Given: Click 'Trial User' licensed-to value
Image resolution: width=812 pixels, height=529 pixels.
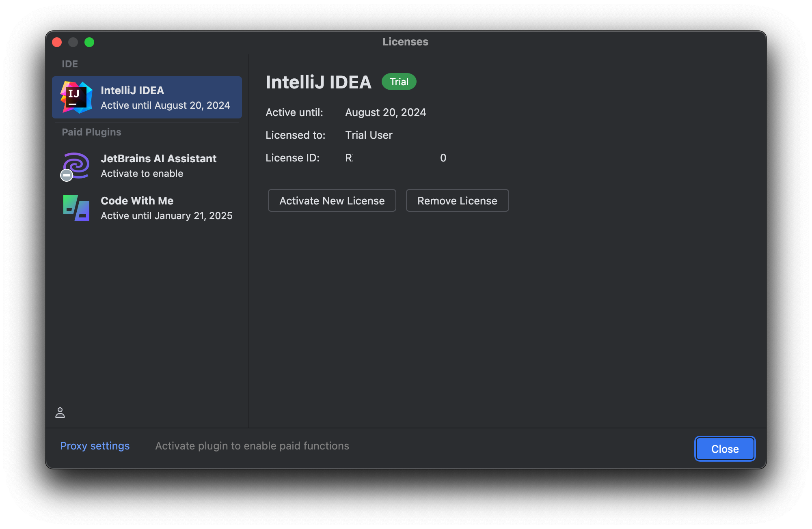Looking at the screenshot, I should [x=369, y=135].
